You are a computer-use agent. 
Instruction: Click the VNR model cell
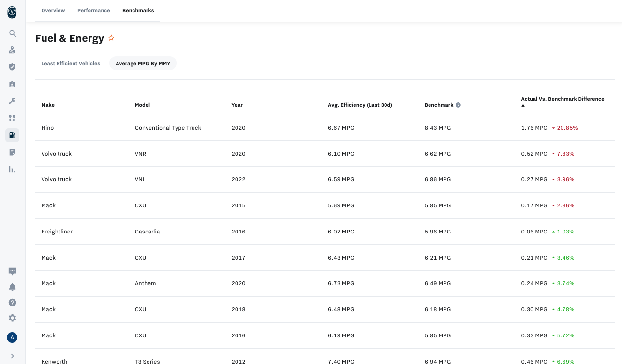coord(141,154)
